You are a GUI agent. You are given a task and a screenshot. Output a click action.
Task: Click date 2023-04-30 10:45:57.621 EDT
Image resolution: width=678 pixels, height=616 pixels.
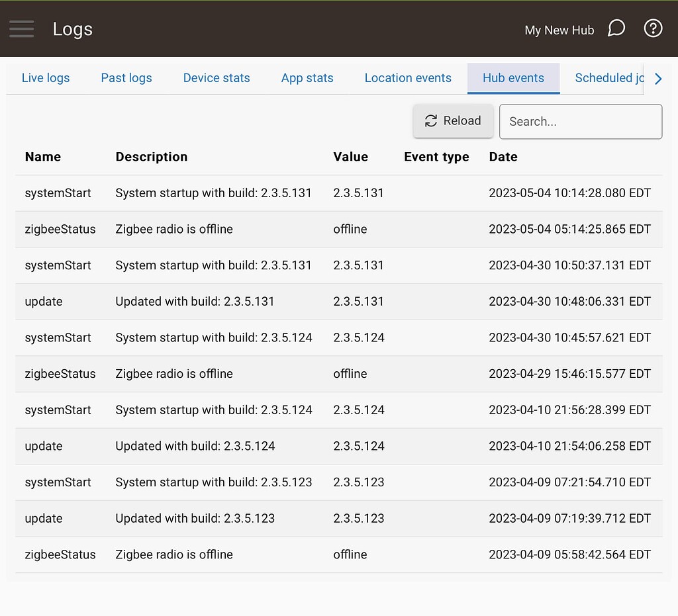pos(569,338)
